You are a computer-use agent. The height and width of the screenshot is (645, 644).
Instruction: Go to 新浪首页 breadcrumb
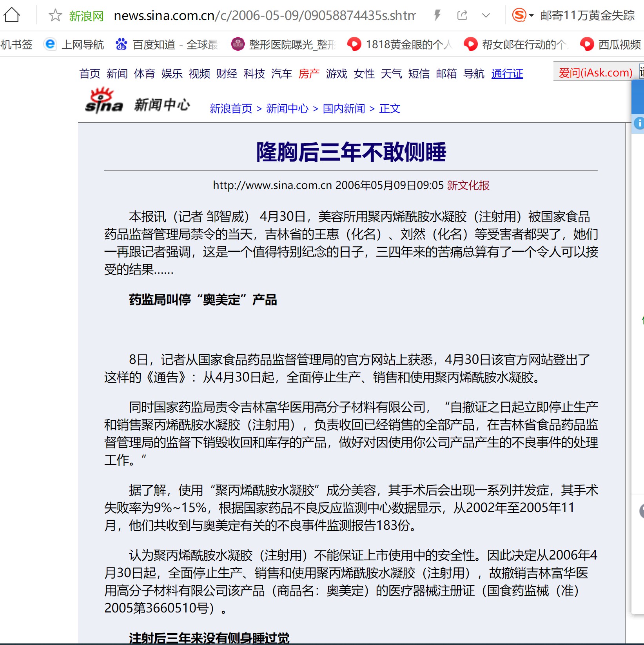(x=231, y=108)
